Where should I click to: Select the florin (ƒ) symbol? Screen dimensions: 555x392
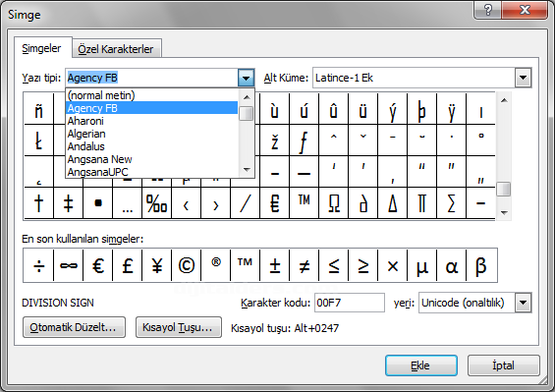pyautogui.click(x=305, y=140)
